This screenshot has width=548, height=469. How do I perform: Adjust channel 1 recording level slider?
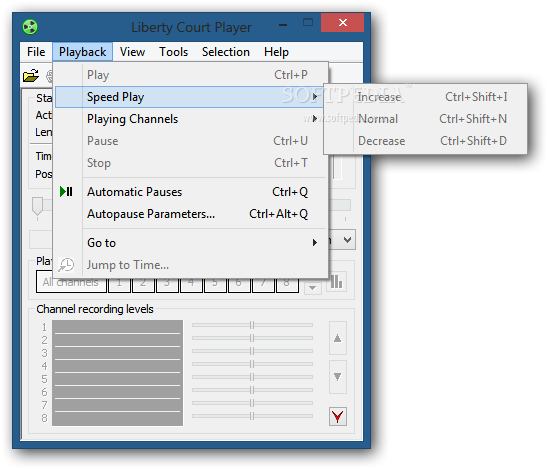point(252,325)
